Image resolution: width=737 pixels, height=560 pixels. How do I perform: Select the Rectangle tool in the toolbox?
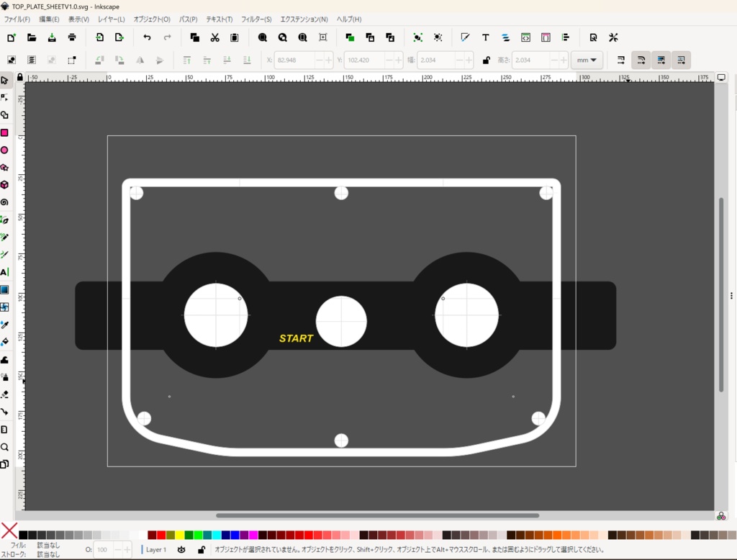coord(4,132)
